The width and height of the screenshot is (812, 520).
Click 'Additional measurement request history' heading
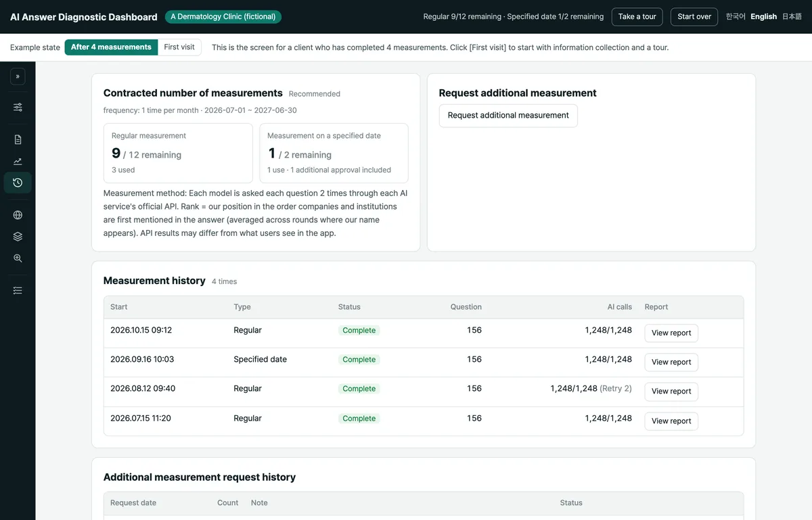(x=200, y=477)
